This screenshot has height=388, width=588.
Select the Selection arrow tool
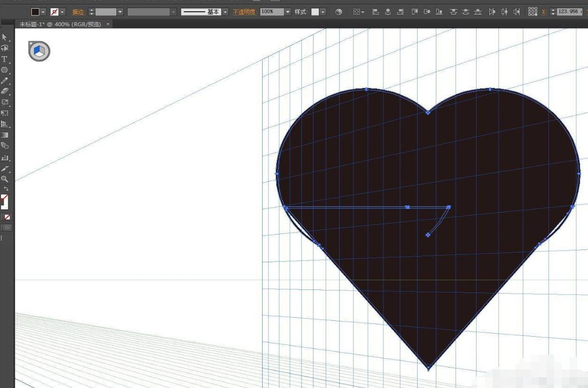(x=5, y=37)
